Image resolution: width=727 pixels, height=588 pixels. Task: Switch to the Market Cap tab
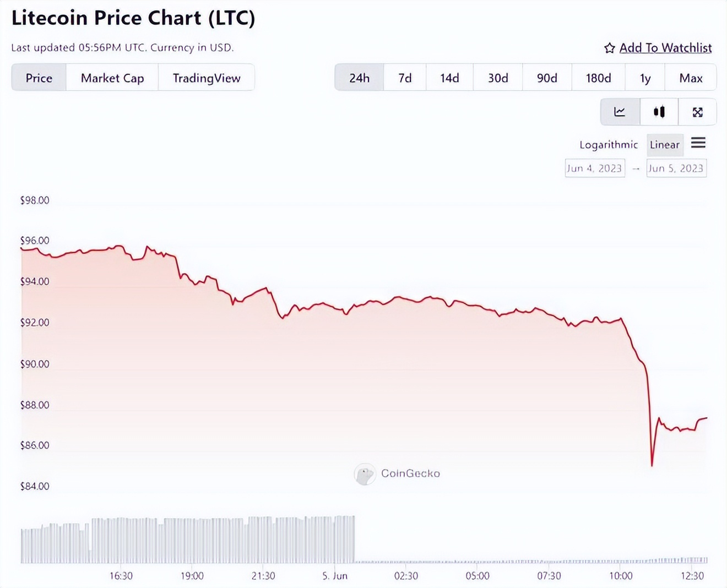[x=112, y=78]
